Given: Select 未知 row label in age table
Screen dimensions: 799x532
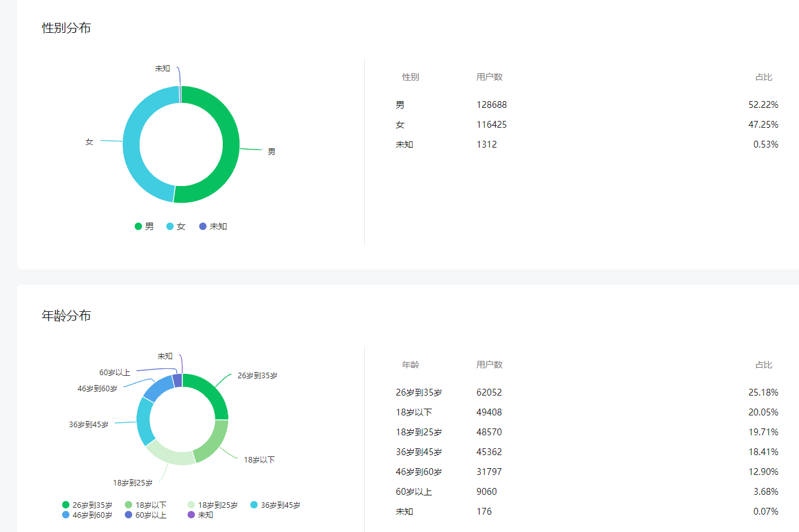Looking at the screenshot, I should click(x=404, y=512).
